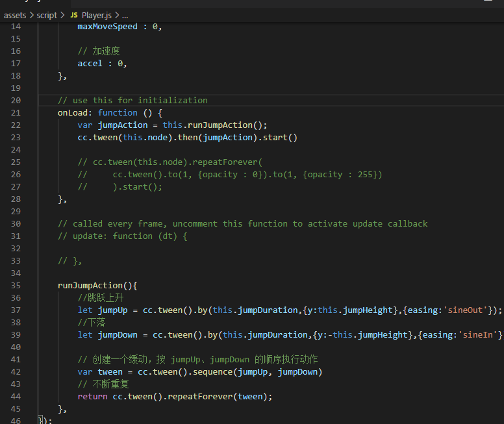The height and width of the screenshot is (424, 504).
Task: Click jumpAction variable declared on line 22
Action: (123, 125)
